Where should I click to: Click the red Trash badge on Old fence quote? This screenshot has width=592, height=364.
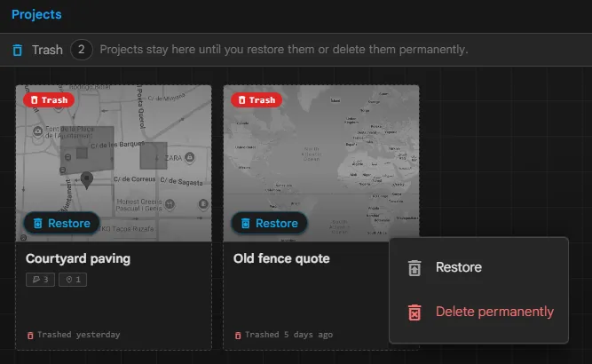[x=257, y=100]
